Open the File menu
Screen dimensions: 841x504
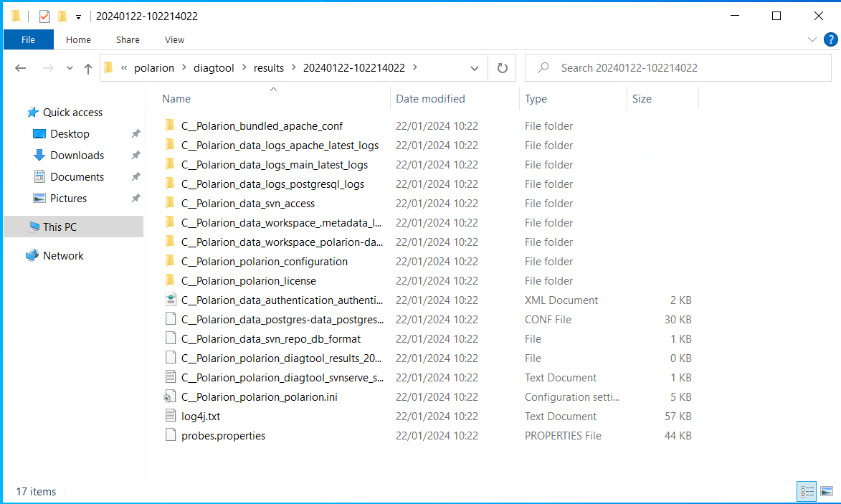pos(28,39)
